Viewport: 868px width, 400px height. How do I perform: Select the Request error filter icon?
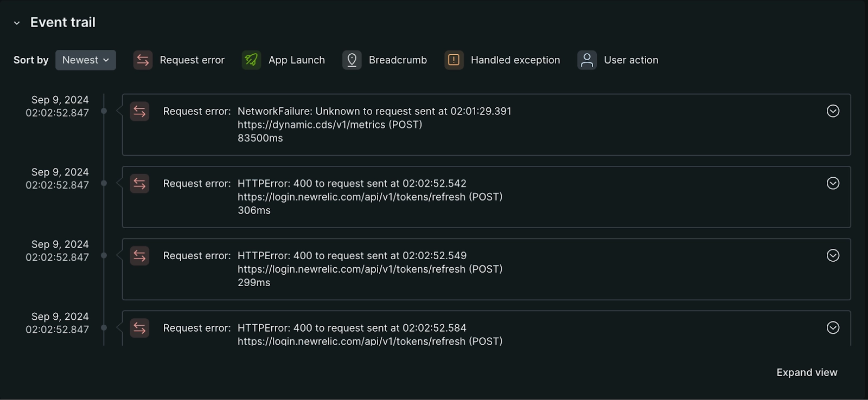click(142, 60)
